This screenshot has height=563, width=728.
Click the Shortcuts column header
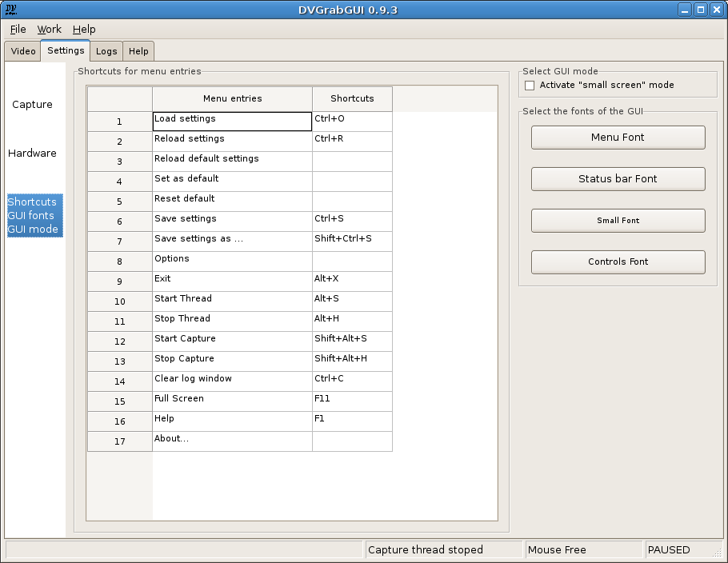352,99
